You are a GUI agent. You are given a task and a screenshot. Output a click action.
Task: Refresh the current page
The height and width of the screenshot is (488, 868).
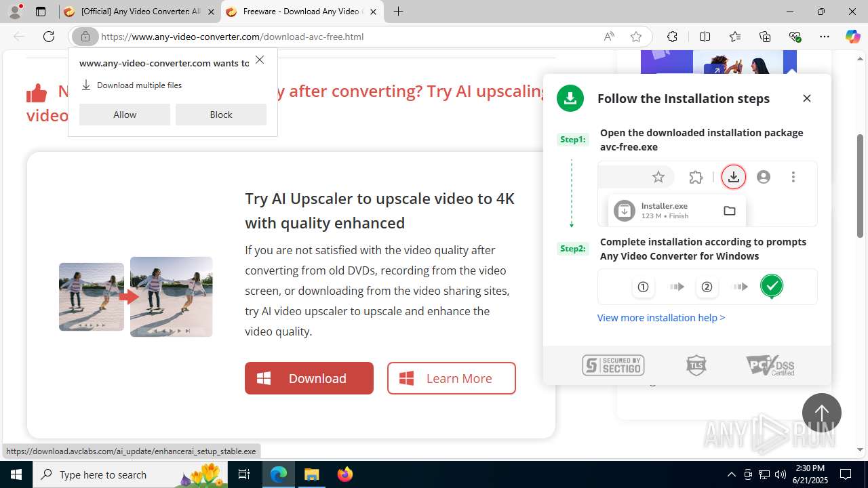click(x=49, y=37)
